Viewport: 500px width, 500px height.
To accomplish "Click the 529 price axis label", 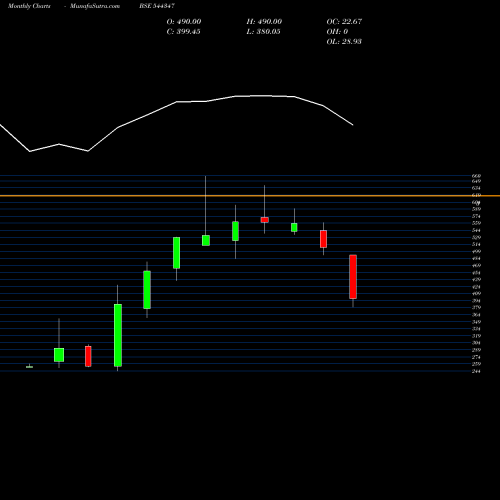I will (476, 237).
